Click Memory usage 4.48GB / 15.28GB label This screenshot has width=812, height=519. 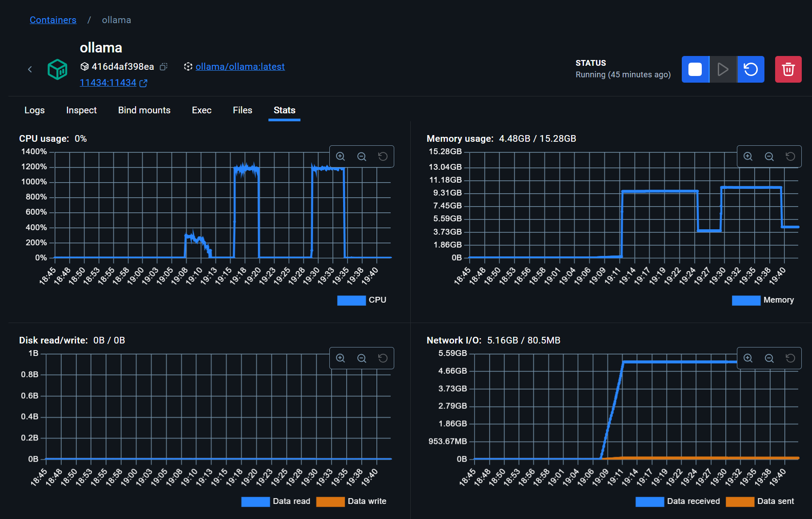501,139
